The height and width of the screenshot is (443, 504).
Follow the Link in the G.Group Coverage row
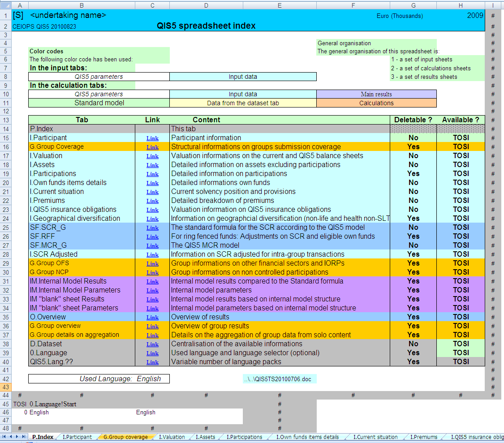[x=152, y=147]
